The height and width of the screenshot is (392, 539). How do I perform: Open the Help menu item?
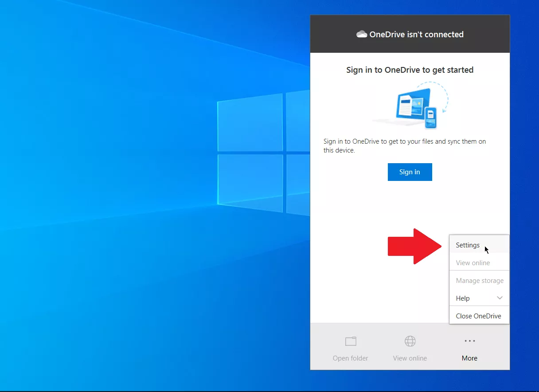tap(462, 298)
